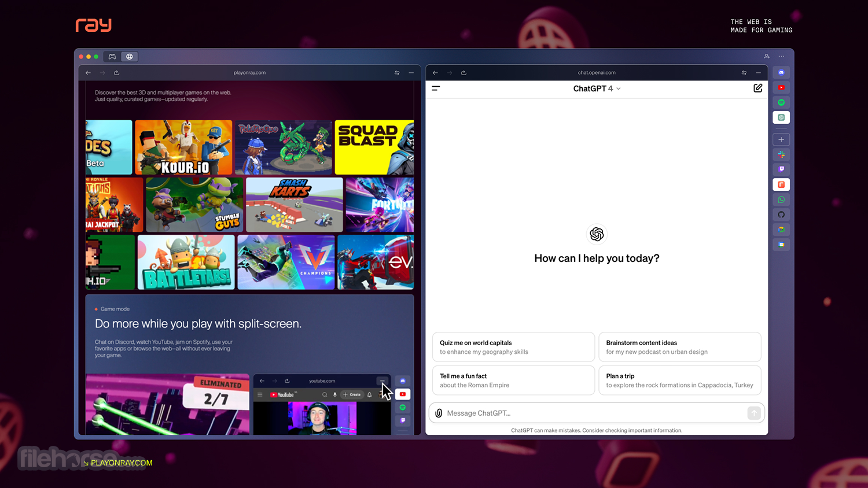Add a new app with the sidebar plus button
This screenshot has height=488, width=868.
point(781,139)
